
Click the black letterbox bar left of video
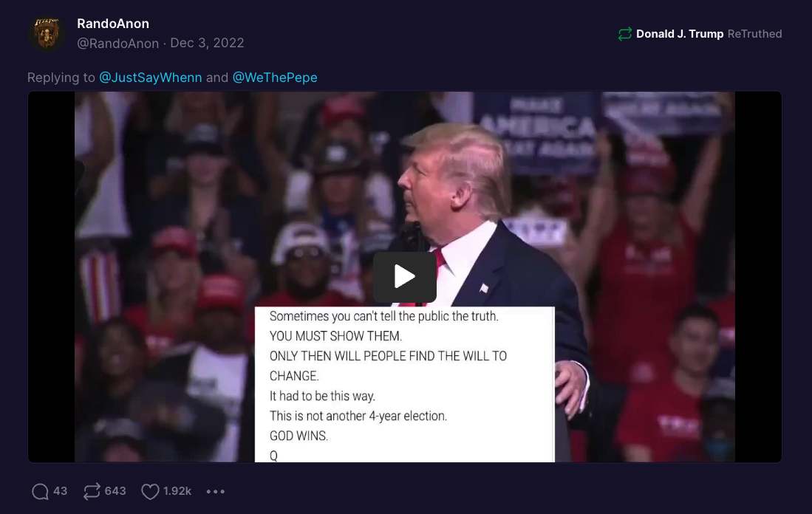click(x=51, y=277)
